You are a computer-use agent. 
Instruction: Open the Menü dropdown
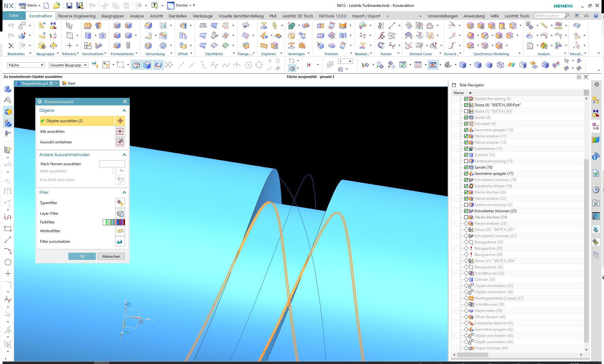(30, 6)
